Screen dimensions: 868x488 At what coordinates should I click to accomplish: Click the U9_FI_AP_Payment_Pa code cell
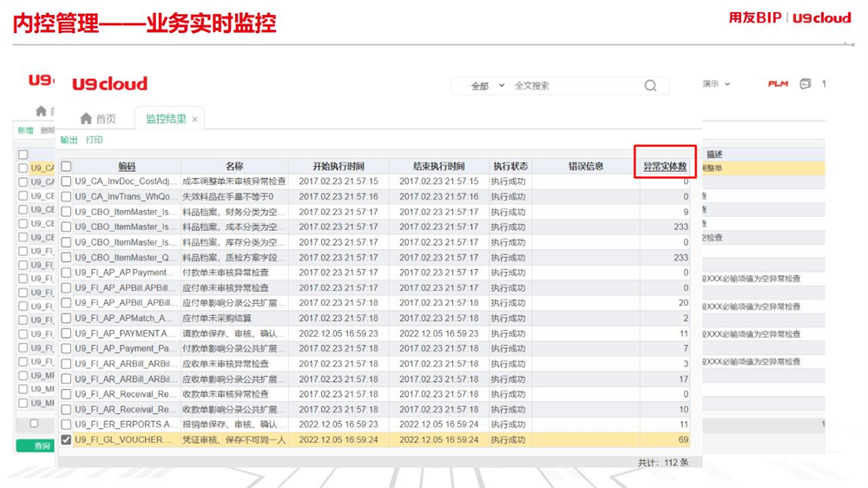127,348
